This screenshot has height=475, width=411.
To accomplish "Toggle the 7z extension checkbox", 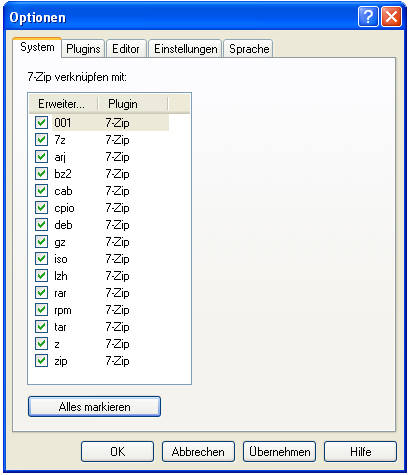I will 41,139.
